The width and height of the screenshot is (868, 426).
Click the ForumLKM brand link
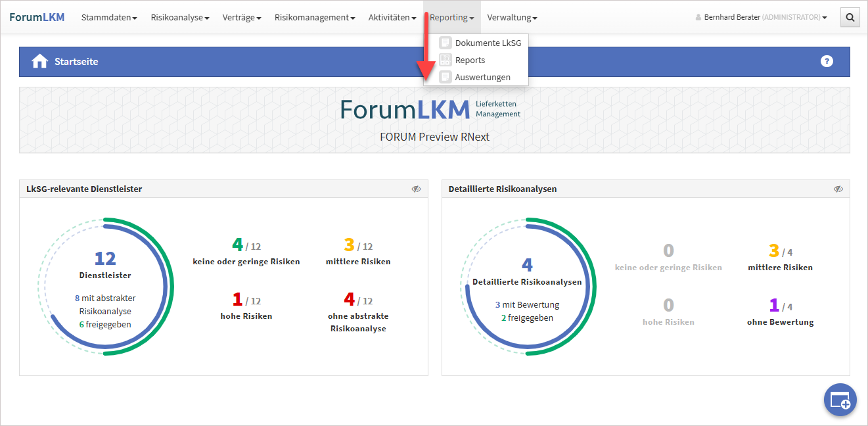(37, 17)
